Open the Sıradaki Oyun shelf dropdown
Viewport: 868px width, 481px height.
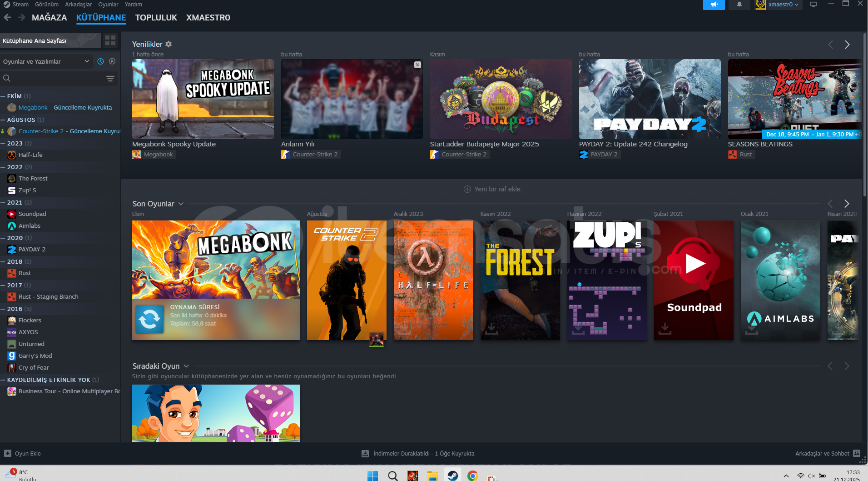click(x=186, y=366)
